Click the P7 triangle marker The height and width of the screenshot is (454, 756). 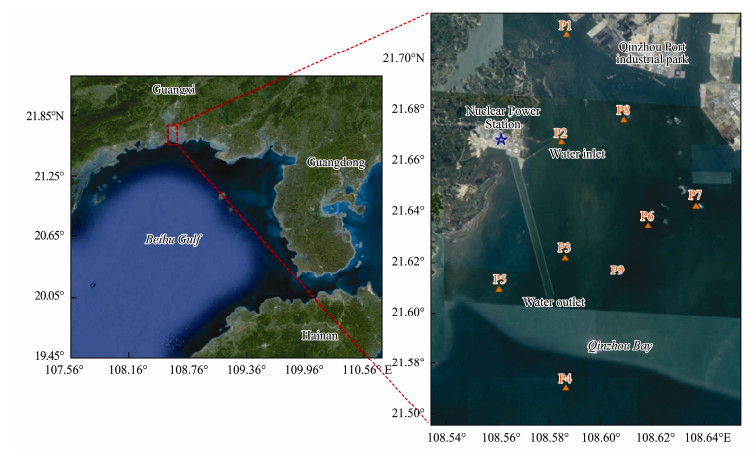[x=696, y=205]
